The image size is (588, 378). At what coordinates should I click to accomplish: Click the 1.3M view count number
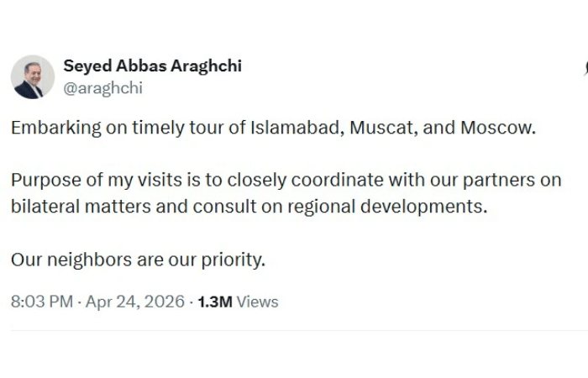tap(215, 302)
